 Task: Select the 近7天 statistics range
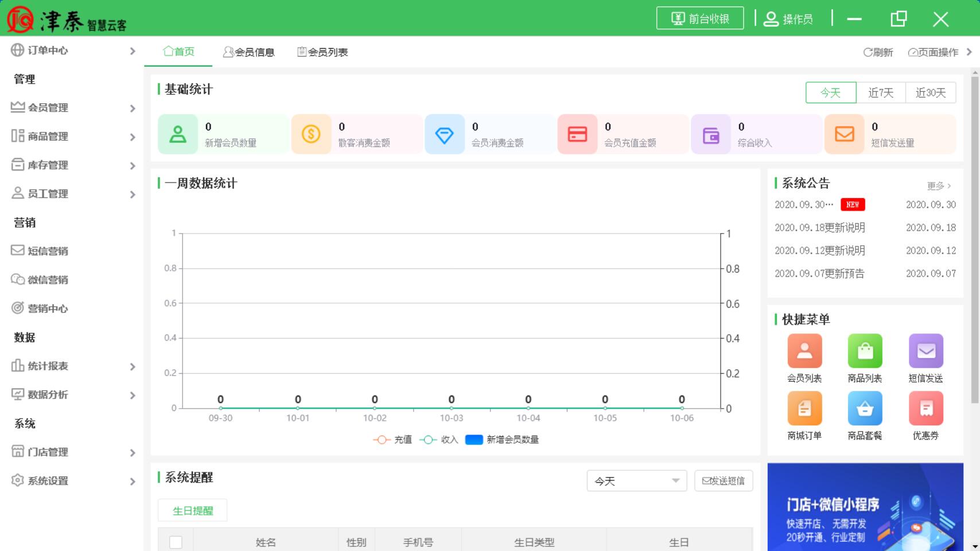(881, 93)
